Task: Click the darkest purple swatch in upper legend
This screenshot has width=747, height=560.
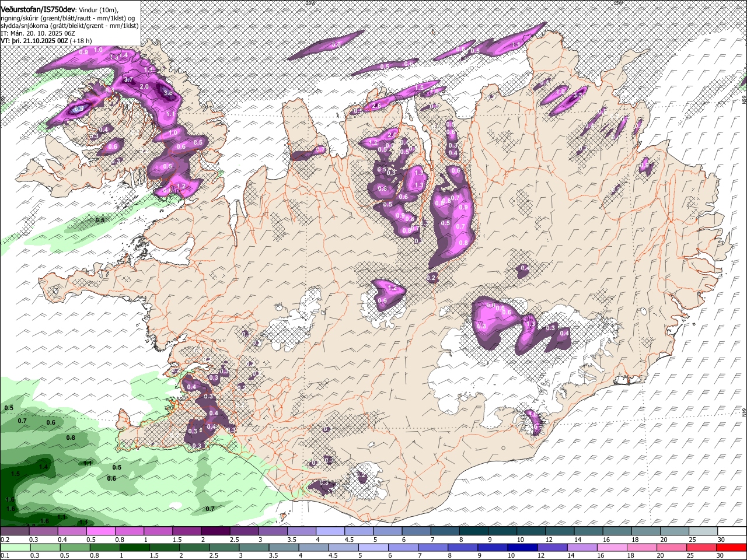Action: (215, 531)
